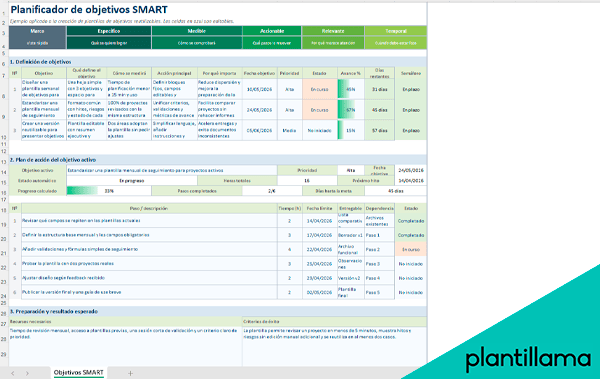
Task: Click the 'Acción principal' column header
Action: [174, 73]
